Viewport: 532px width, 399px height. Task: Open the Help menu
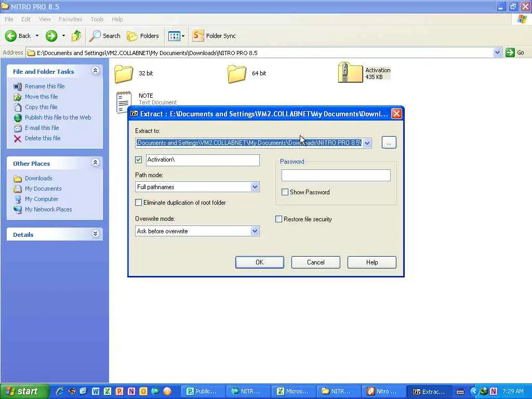(117, 19)
